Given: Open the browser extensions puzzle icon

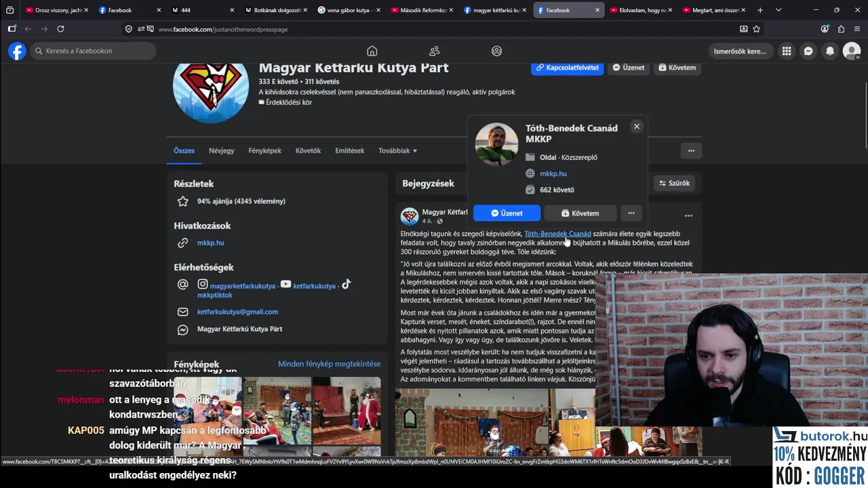Looking at the screenshot, I should click(841, 29).
